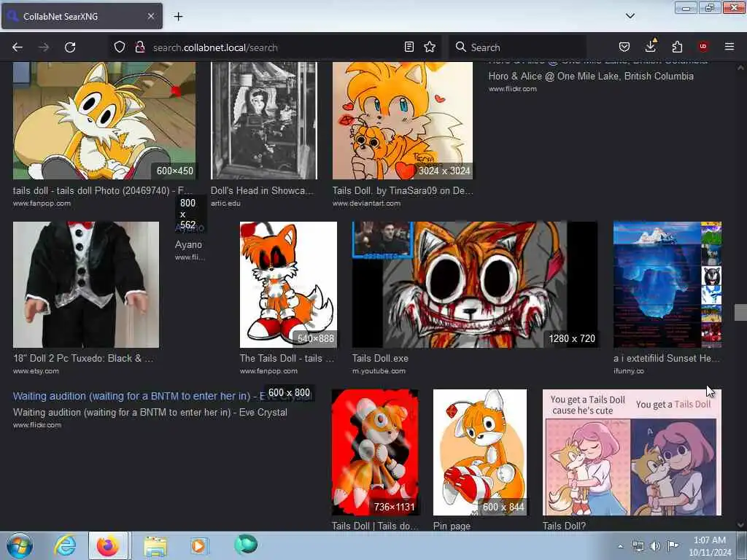Click 'ifunny.co' source text
The height and width of the screenshot is (560, 747).
point(628,371)
